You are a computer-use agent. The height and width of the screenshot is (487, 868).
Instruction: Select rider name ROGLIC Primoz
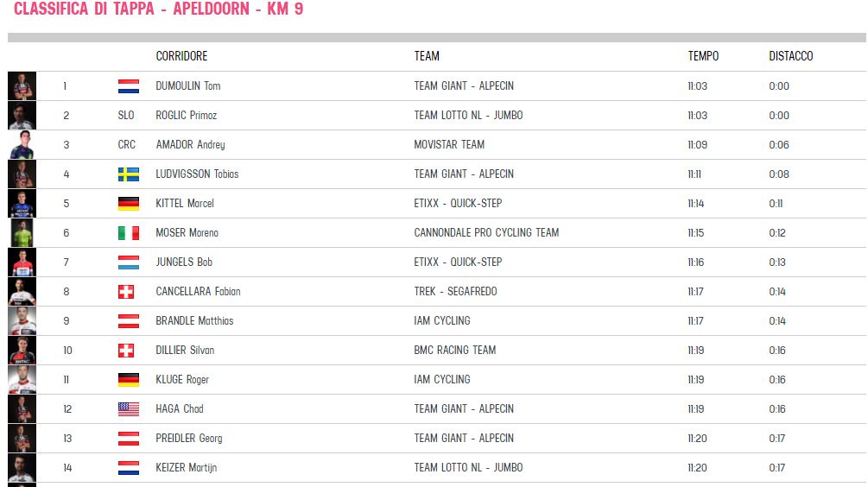pyautogui.click(x=186, y=115)
